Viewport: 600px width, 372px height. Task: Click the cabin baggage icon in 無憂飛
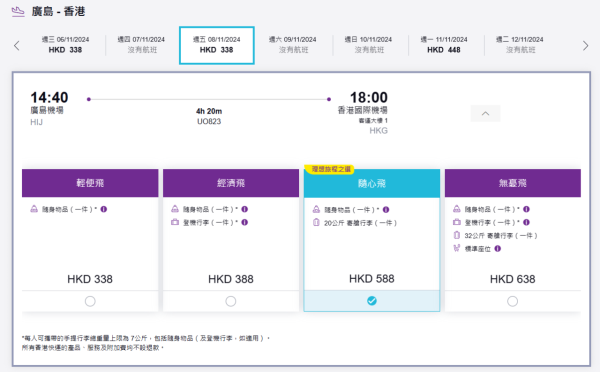click(x=457, y=222)
